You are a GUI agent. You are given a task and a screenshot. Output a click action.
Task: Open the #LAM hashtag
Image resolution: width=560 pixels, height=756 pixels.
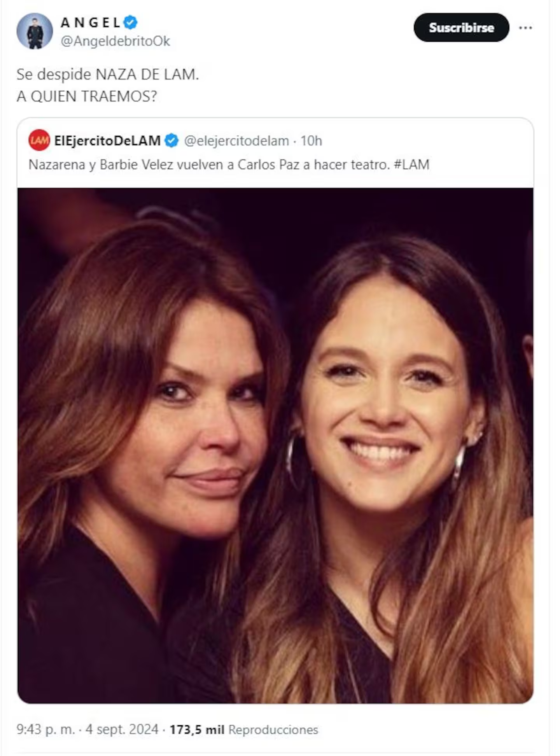(x=411, y=165)
